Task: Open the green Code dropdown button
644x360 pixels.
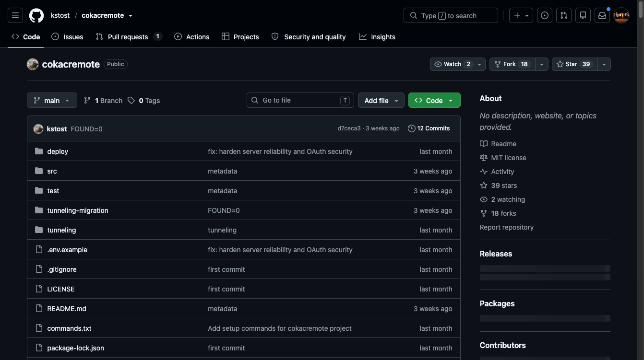Action: pos(434,100)
